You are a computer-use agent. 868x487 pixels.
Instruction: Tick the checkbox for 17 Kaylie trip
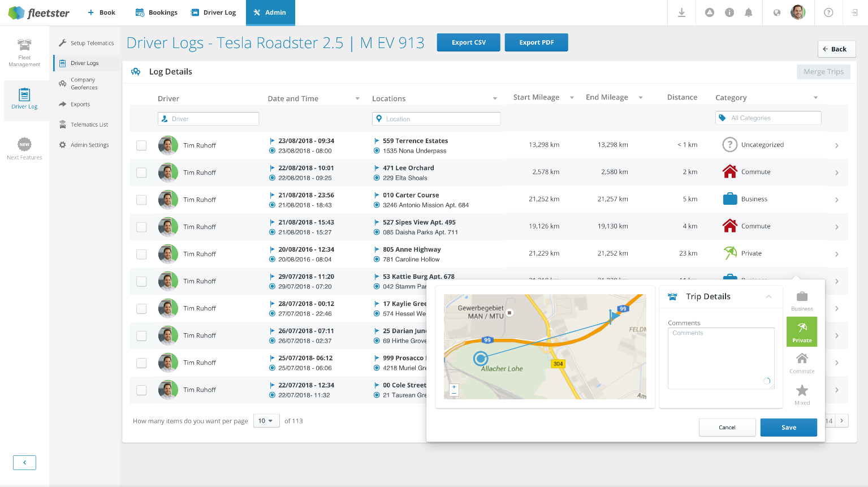pos(141,308)
